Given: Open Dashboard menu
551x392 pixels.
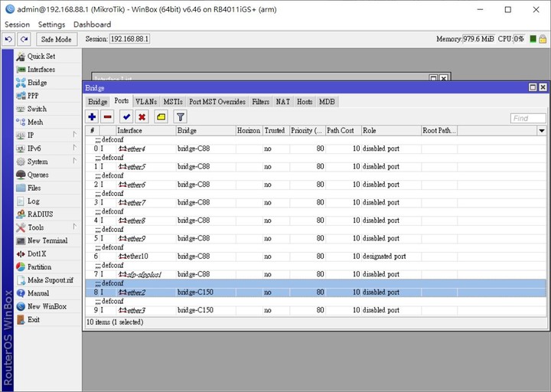Looking at the screenshot, I should click(x=92, y=24).
